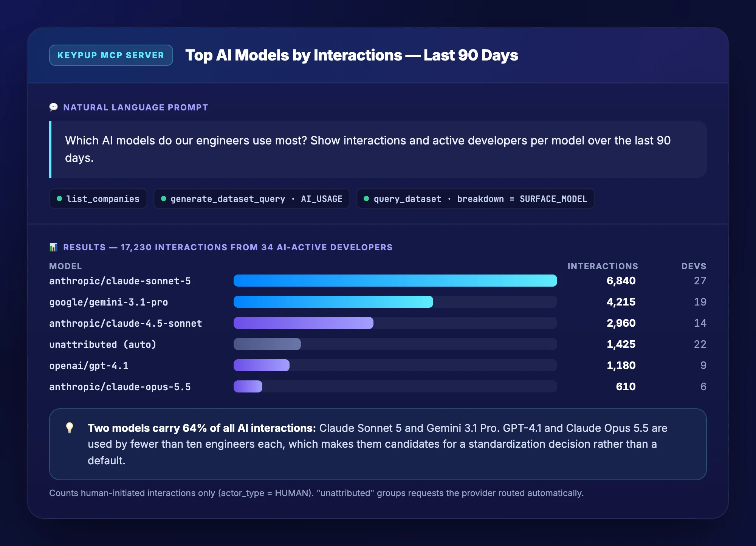Select the generate_dataset_query AI_USAGE chip
Image resolution: width=756 pixels, height=546 pixels.
pyautogui.click(x=252, y=199)
